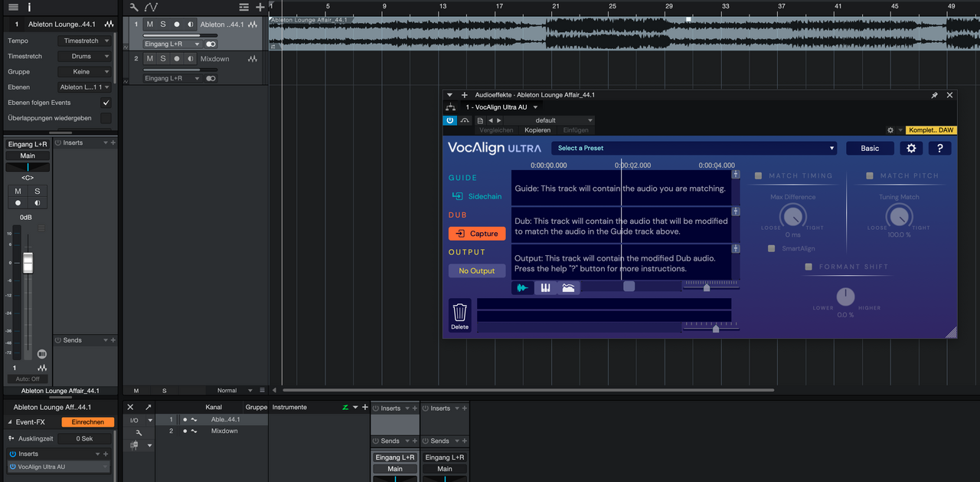Image resolution: width=980 pixels, height=482 pixels.
Task: Open plugin header gear options icon
Action: [x=890, y=130]
